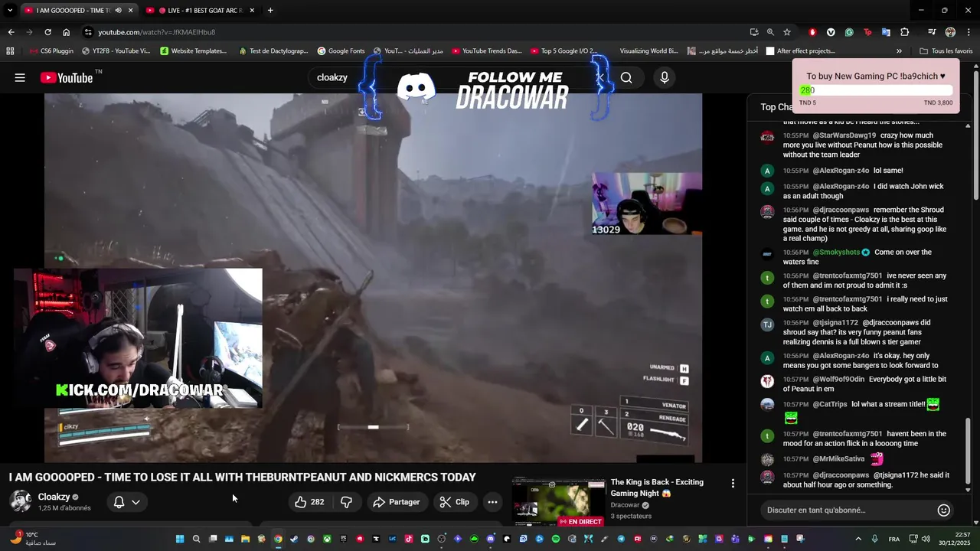Open the YouTube Trends Das... bookmark

486,51
